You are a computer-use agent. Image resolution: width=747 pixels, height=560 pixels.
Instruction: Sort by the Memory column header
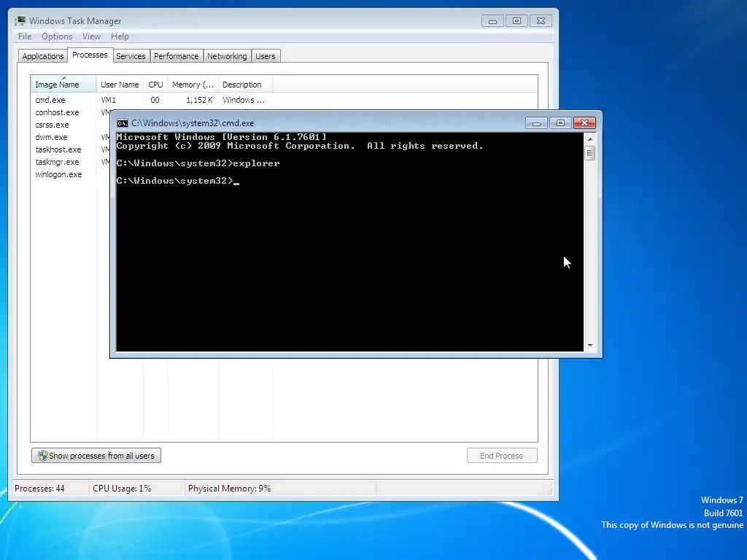[193, 85]
